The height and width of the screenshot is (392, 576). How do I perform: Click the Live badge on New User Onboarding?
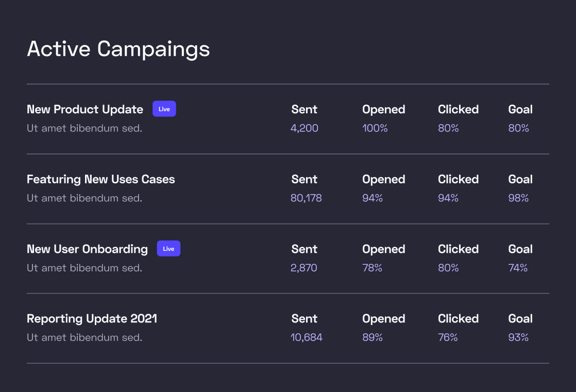coord(168,248)
